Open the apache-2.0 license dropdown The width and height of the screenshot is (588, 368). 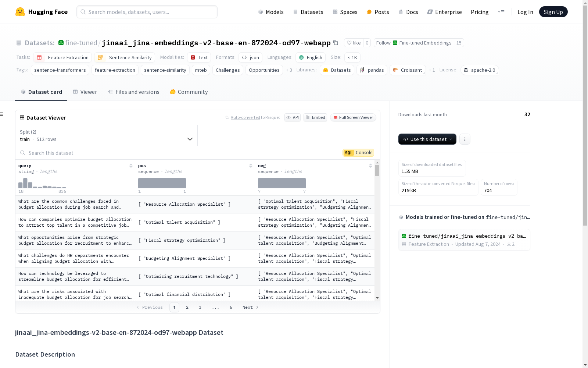pos(480,70)
